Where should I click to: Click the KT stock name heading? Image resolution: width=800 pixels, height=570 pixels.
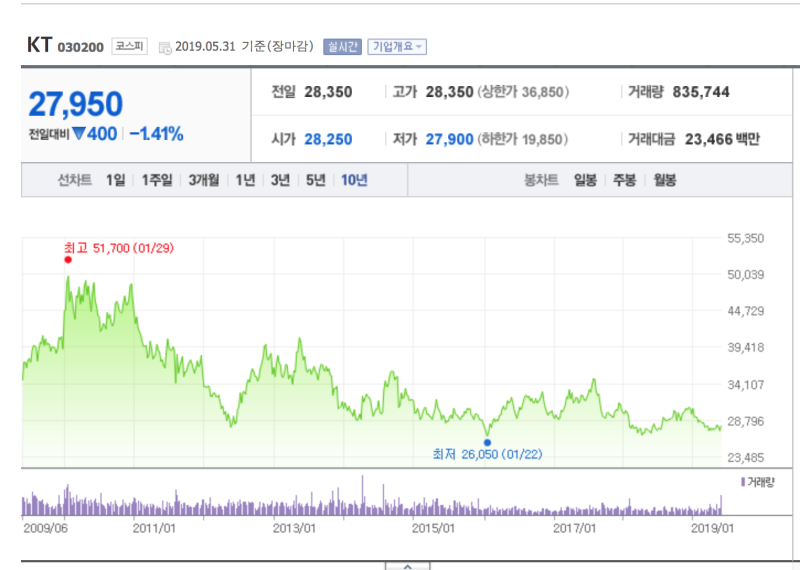pyautogui.click(x=39, y=45)
